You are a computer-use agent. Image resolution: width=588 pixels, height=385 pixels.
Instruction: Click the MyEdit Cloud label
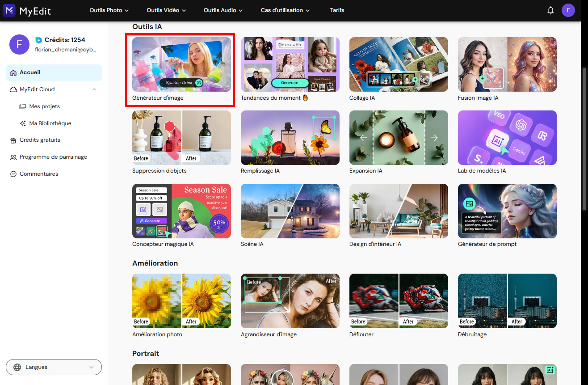(37, 89)
